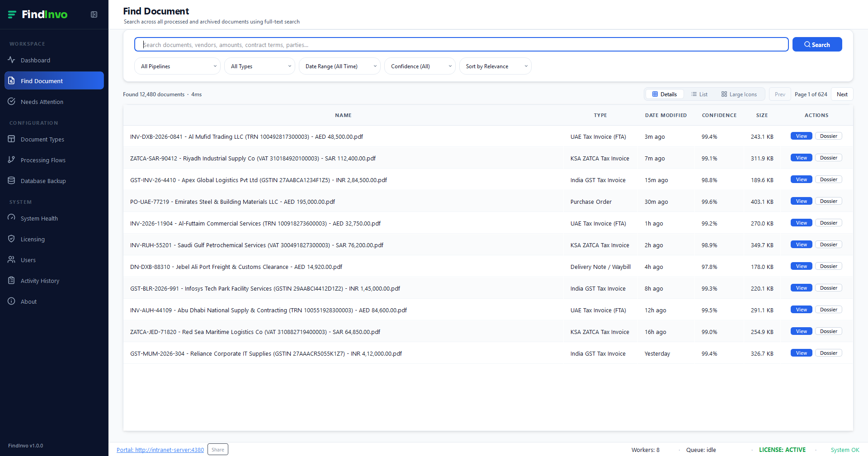View the INV-DXB-2026-0841 document
Screen dimensions: 868x456
[802, 136]
